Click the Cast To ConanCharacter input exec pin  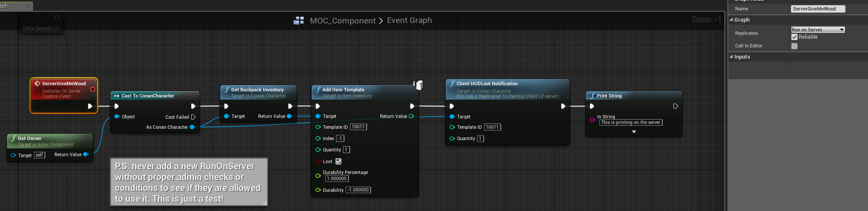click(x=117, y=106)
